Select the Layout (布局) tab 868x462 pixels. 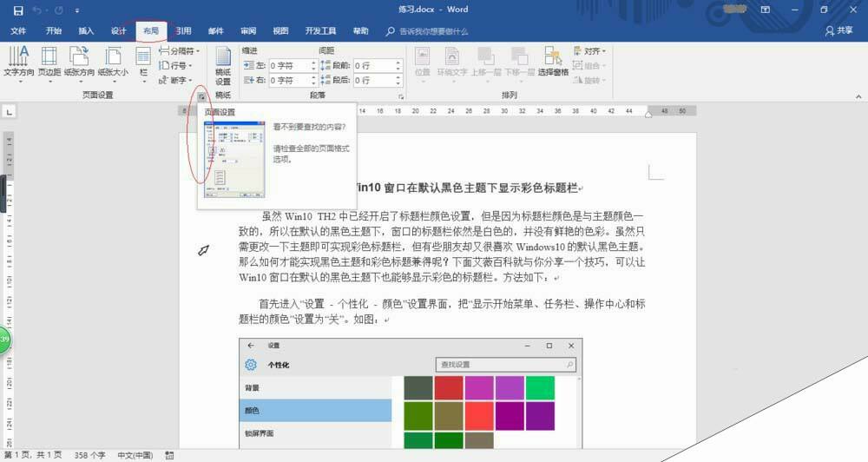coord(150,31)
